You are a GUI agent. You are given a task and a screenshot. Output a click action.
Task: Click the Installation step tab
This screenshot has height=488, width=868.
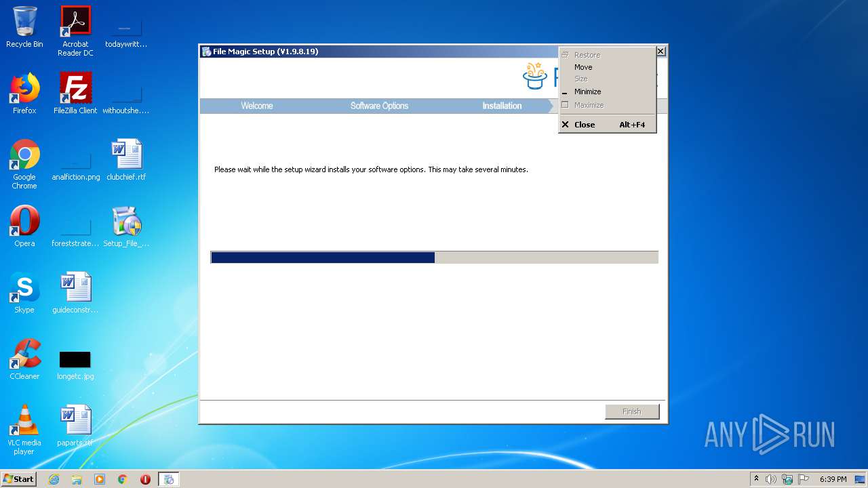(502, 106)
